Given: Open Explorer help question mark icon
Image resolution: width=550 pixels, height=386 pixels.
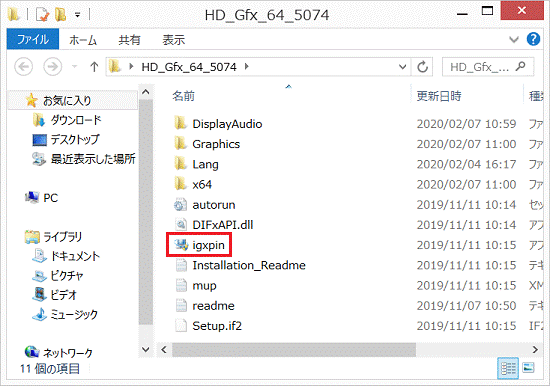Looking at the screenshot, I should (533, 39).
